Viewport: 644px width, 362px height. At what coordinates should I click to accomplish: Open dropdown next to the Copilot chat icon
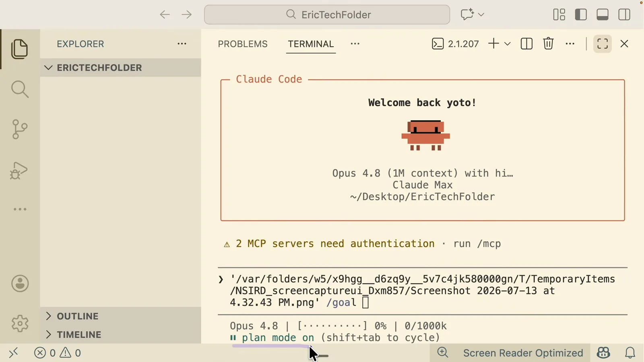pos(481,15)
